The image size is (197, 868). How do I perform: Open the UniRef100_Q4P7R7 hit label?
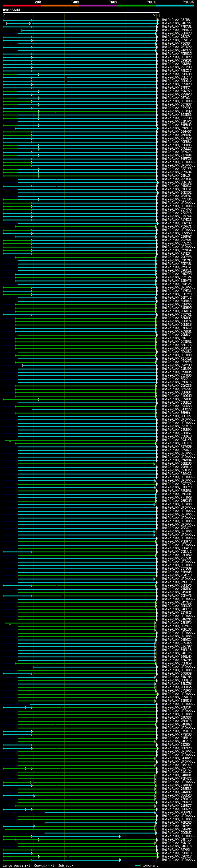[176, 23]
